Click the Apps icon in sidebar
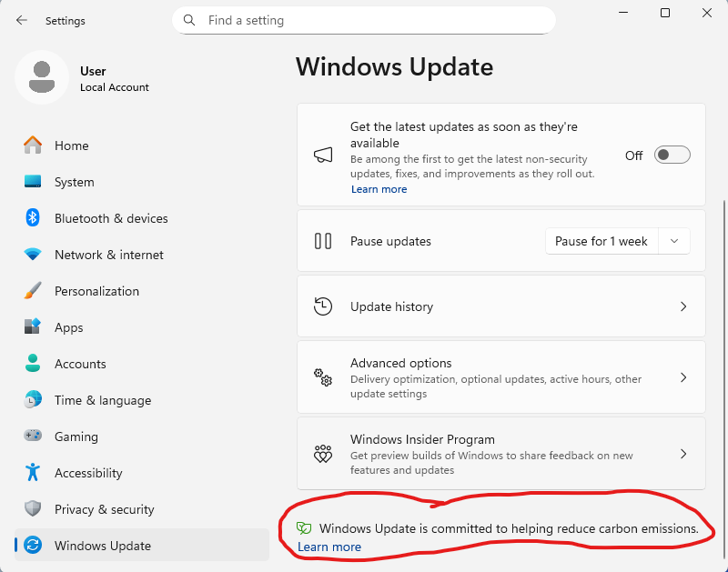The width and height of the screenshot is (728, 572). (33, 326)
